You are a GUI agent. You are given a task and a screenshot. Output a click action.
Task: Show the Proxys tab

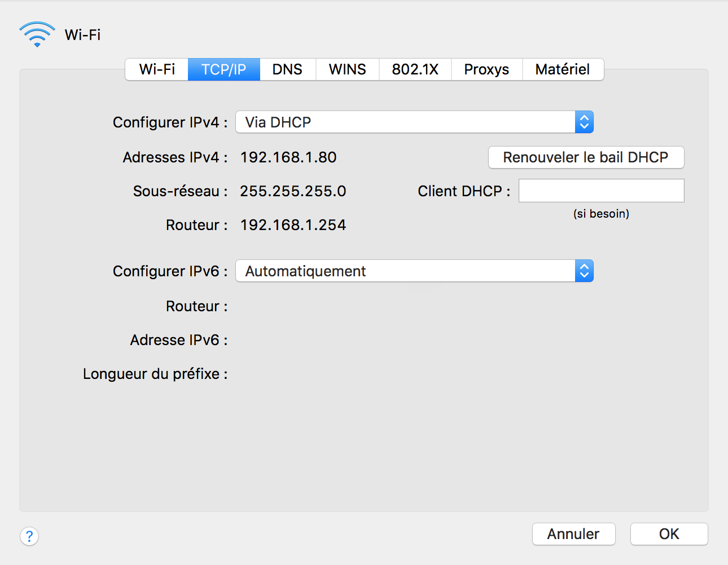click(486, 69)
